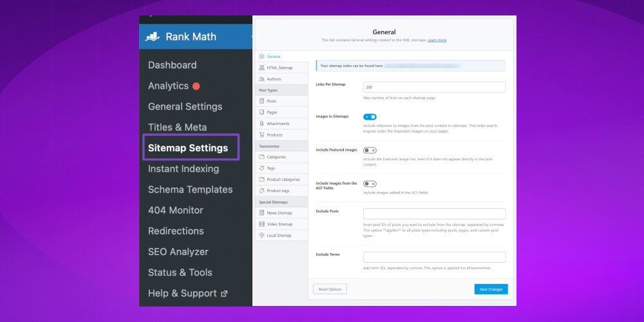Enable the Include Featured Images toggle
Image resolution: width=644 pixels, height=322 pixels.
tap(370, 150)
